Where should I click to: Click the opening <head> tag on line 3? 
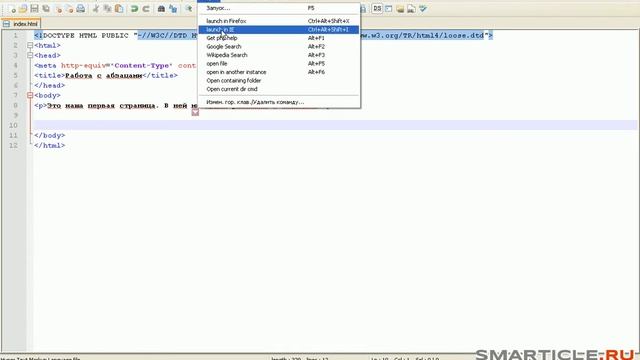[x=47, y=55]
